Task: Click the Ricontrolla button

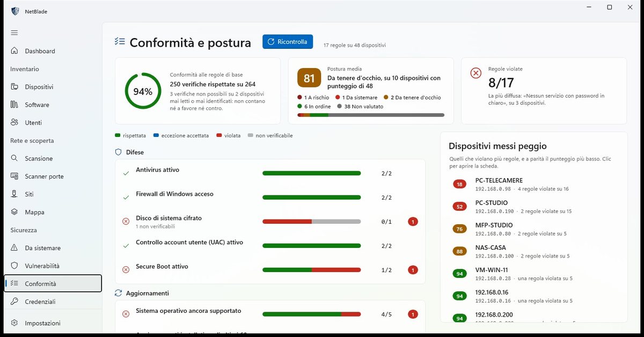Action: [x=288, y=42]
